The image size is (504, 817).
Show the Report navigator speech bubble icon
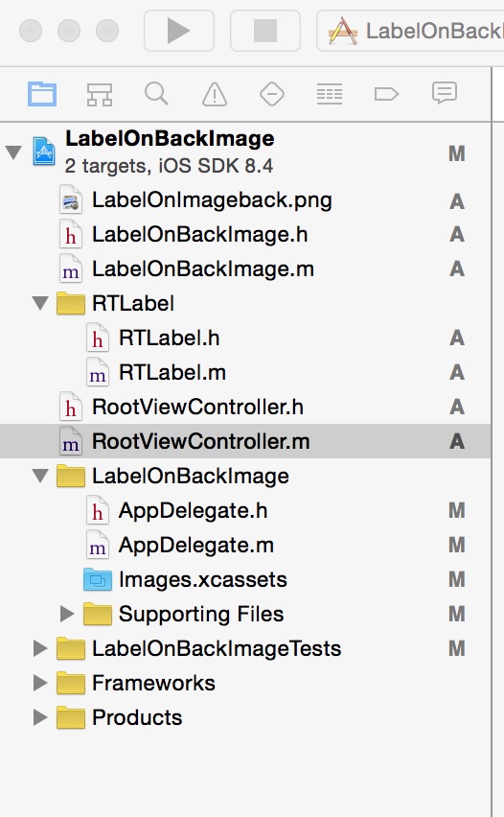click(x=445, y=94)
